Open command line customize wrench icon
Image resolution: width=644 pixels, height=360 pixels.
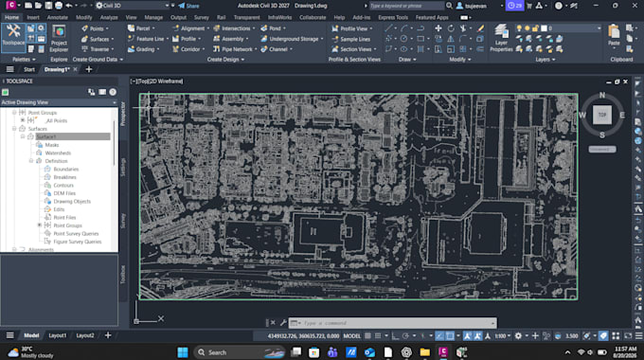click(283, 323)
